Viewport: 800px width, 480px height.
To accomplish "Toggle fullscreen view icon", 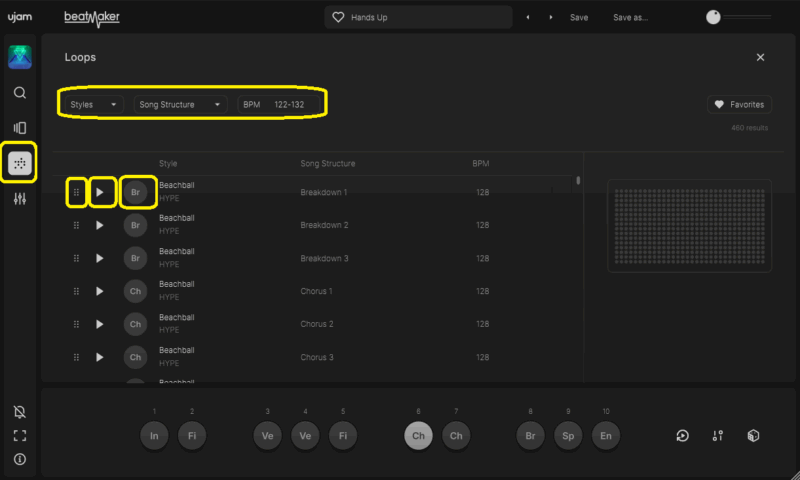I will pos(19,436).
